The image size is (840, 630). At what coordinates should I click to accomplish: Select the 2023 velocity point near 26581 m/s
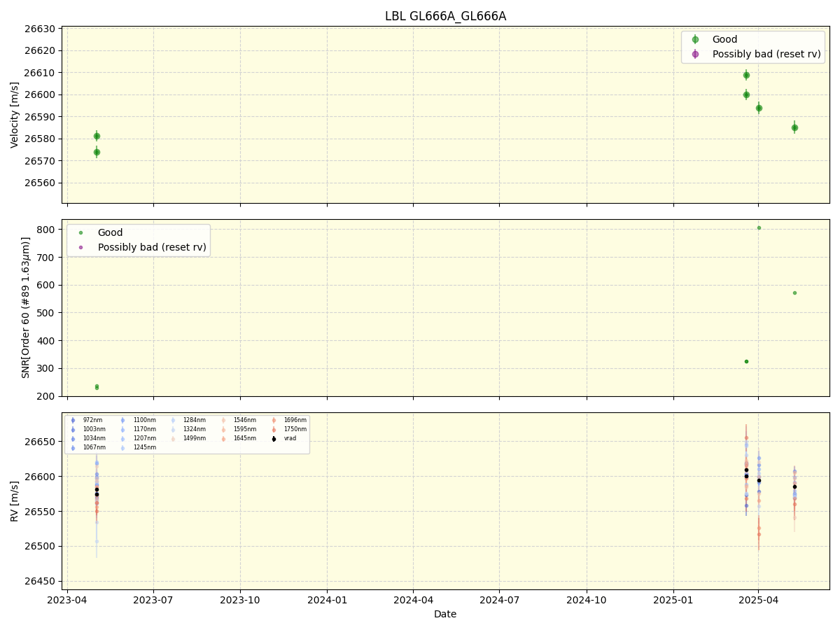(x=97, y=136)
